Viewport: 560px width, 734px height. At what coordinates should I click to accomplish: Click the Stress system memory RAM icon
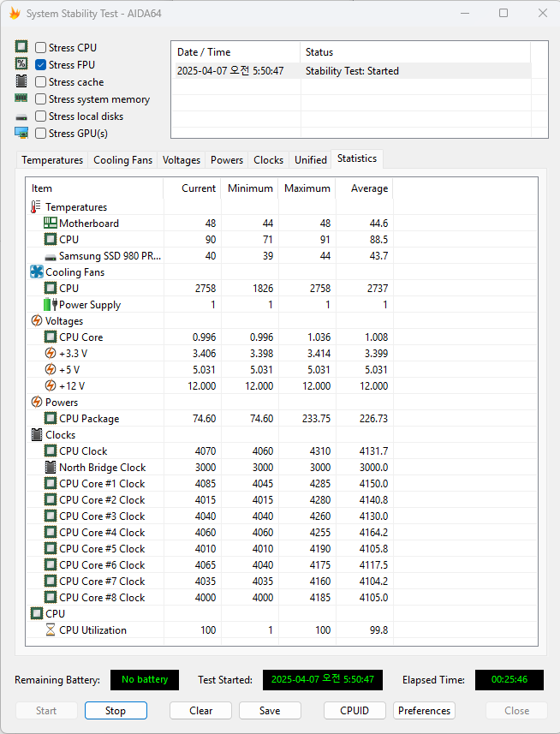(21, 98)
